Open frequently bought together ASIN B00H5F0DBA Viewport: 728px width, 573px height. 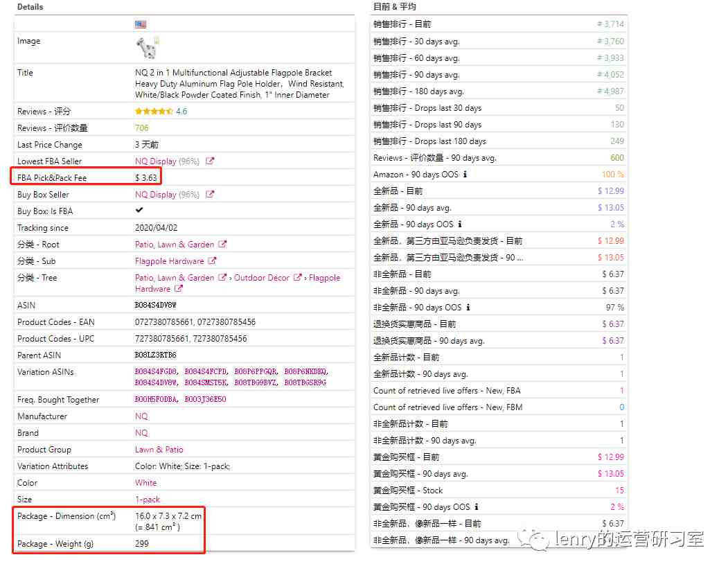coord(157,400)
